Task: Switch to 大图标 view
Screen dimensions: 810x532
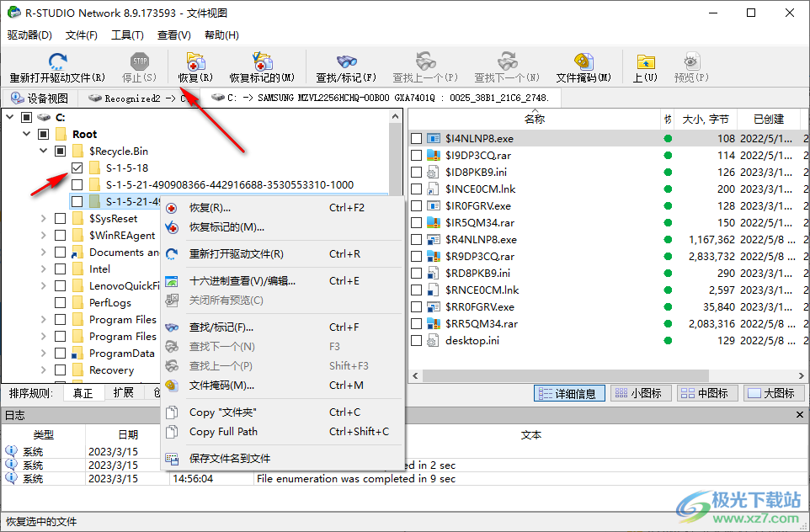Action: click(x=773, y=393)
